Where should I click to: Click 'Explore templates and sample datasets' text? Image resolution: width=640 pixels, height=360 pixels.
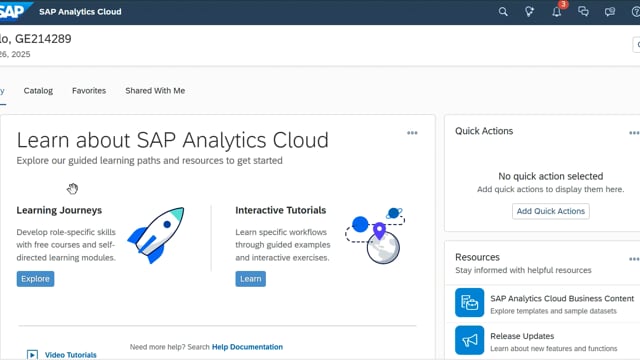pos(553,311)
